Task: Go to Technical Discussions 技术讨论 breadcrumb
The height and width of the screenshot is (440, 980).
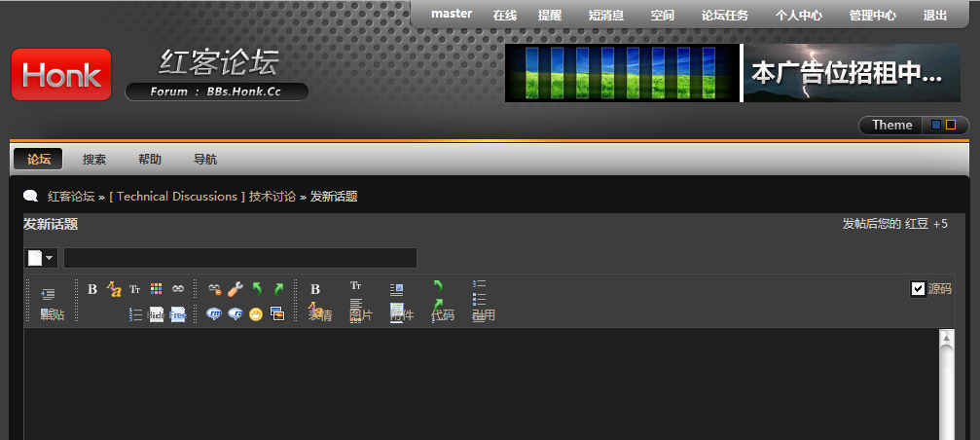Action: 202,197
